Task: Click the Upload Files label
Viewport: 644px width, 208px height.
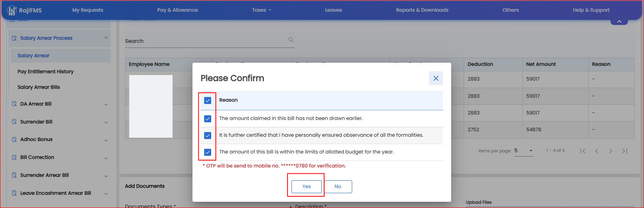Action: (479, 202)
